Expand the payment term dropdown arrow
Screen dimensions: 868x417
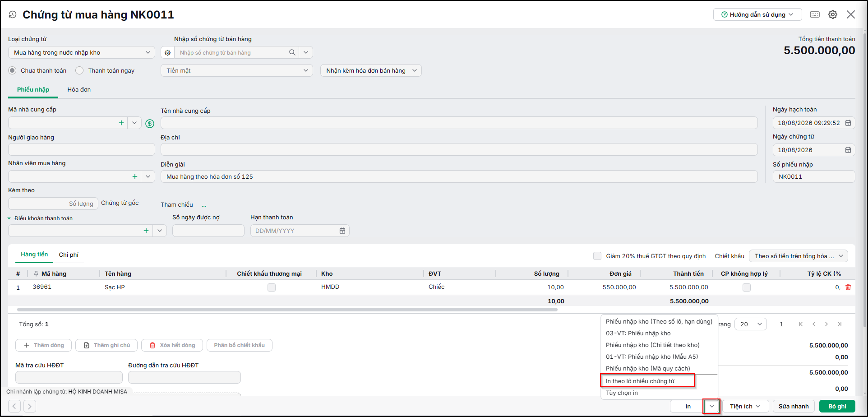[160, 231]
